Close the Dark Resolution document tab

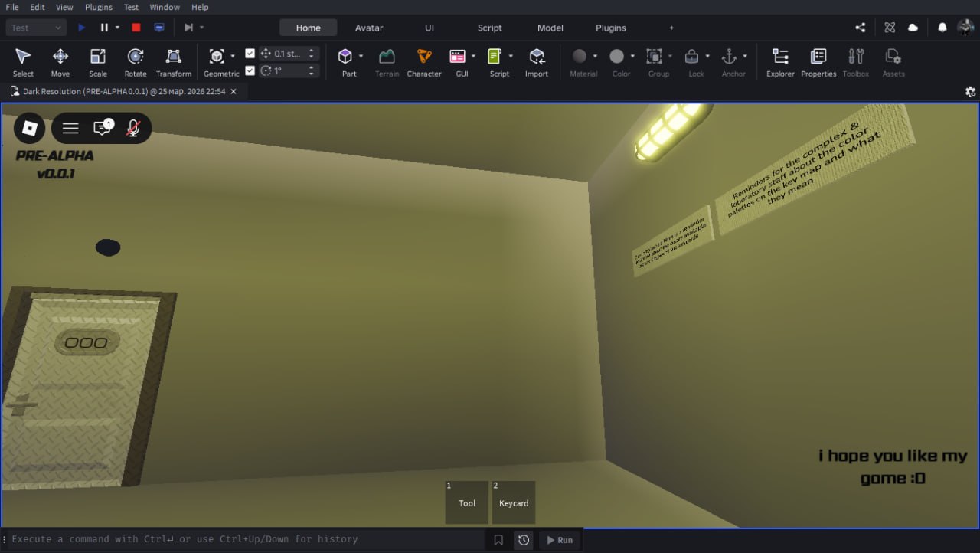coord(234,91)
